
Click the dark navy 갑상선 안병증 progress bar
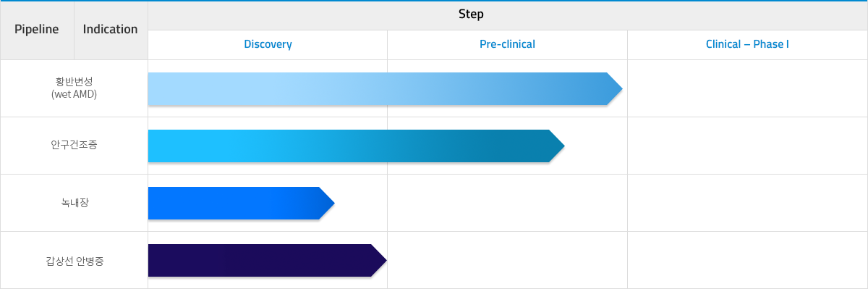267,260
